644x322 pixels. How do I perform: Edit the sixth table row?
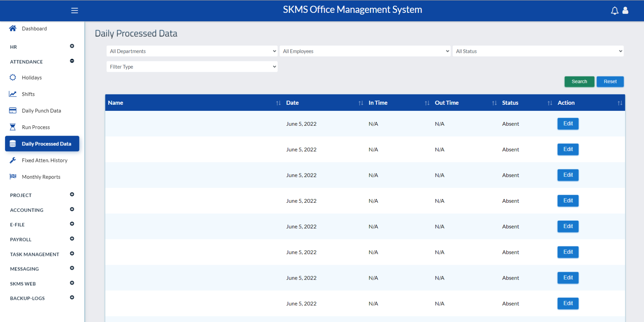click(x=568, y=252)
